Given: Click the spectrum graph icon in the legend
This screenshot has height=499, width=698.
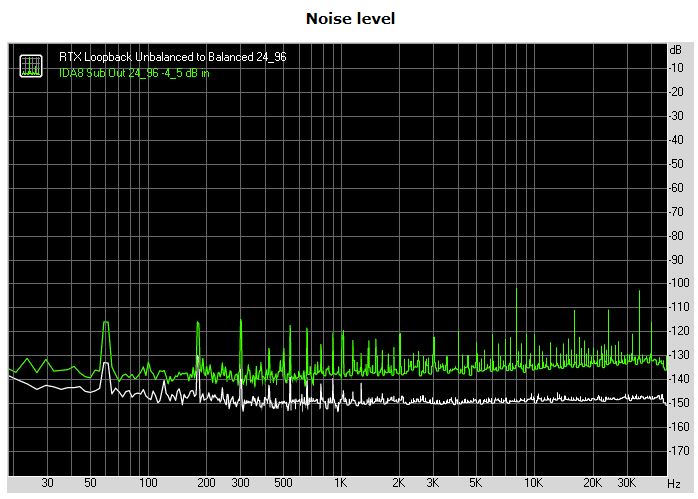Looking at the screenshot, I should coord(31,66).
